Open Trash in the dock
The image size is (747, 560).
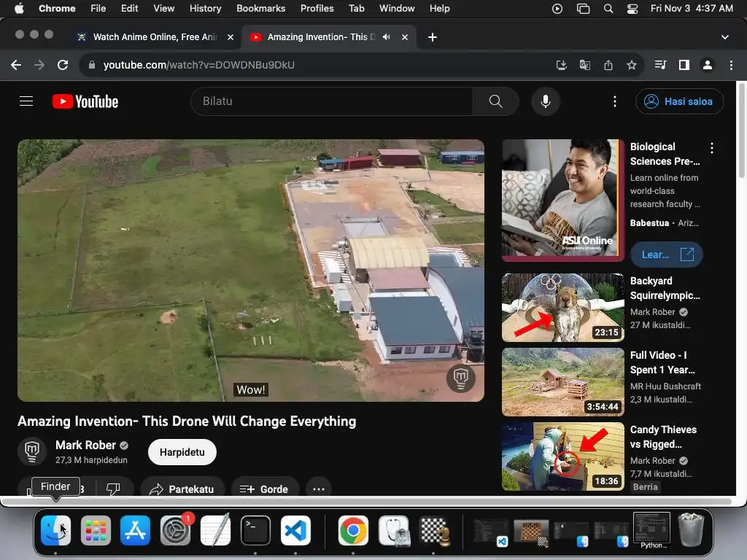pos(691,529)
